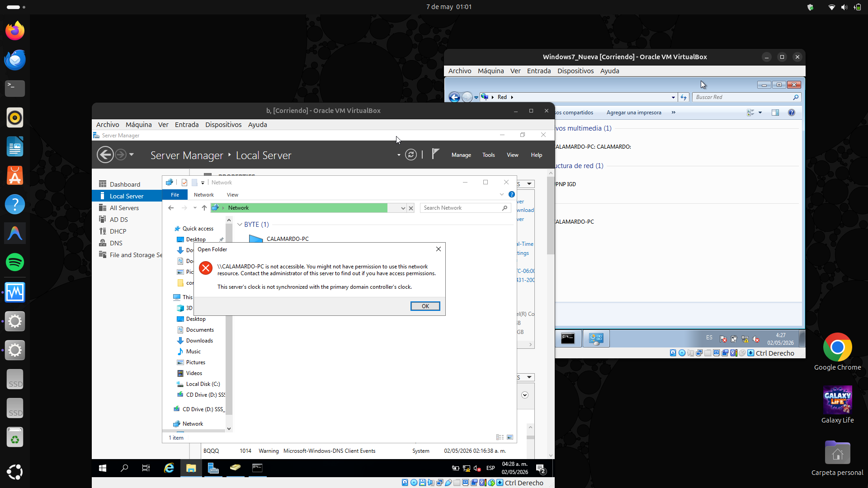This screenshot has width=868, height=488.
Task: Launch Internet Explorer from server taskbar
Action: 169,468
